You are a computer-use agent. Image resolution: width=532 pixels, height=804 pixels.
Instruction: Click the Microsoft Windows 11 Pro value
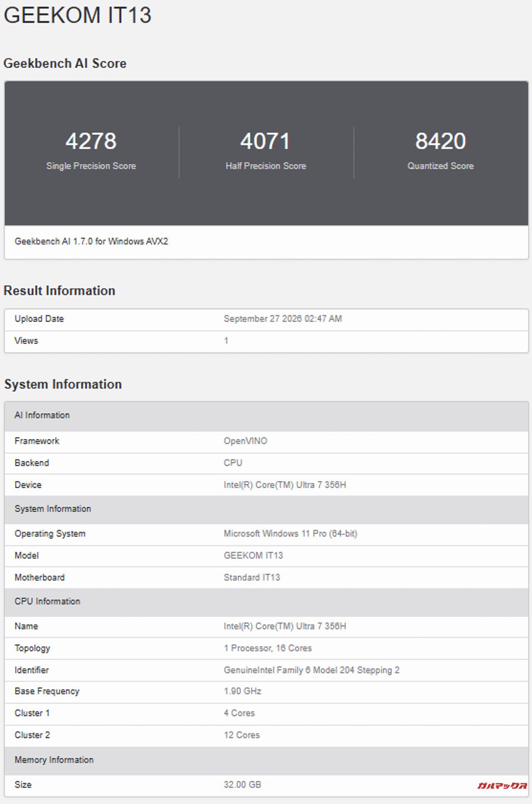(x=290, y=534)
